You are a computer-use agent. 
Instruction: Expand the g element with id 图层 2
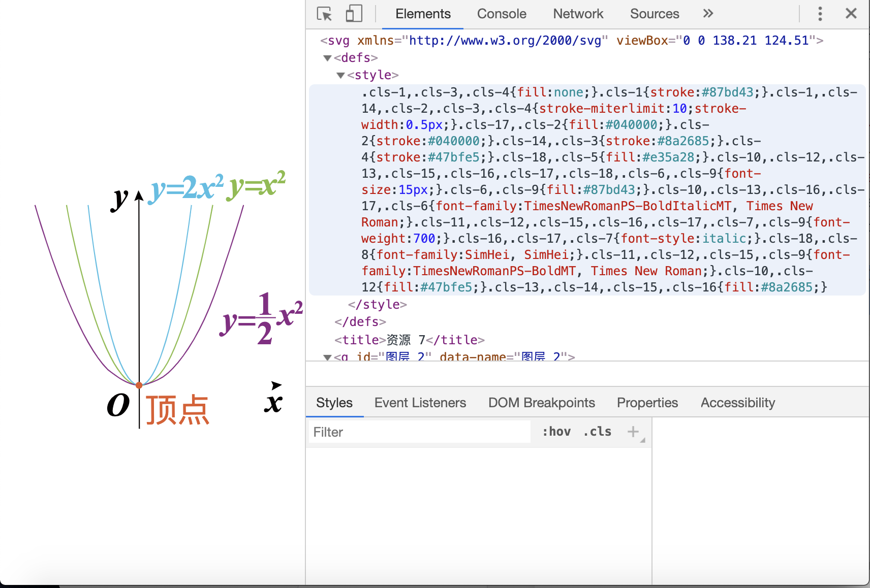tap(327, 357)
